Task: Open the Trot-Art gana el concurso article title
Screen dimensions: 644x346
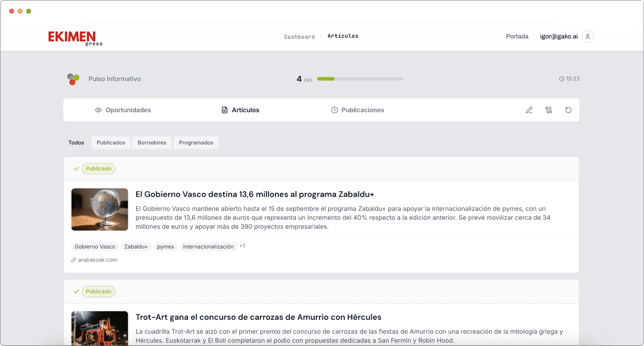Action: (258, 317)
